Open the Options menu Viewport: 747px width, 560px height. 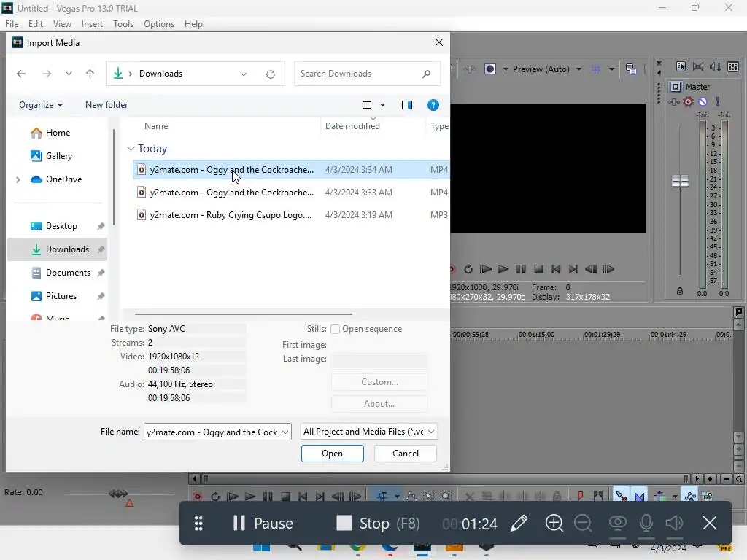tap(158, 24)
